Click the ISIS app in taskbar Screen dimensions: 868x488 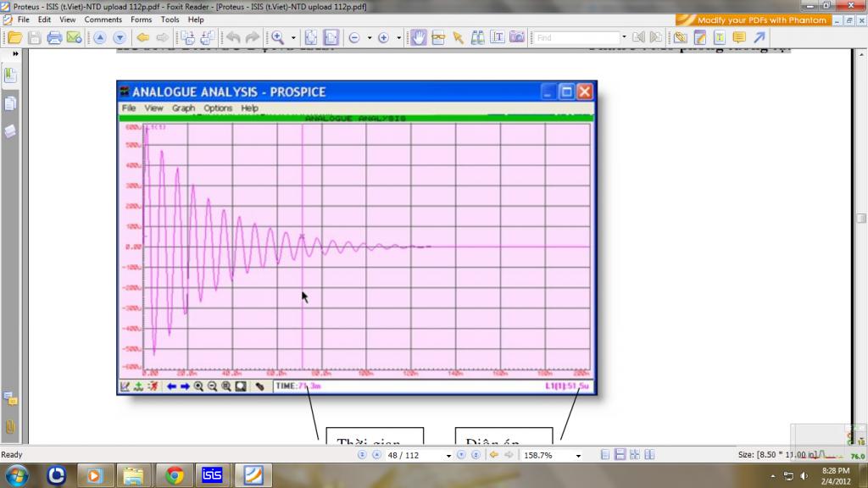point(212,474)
